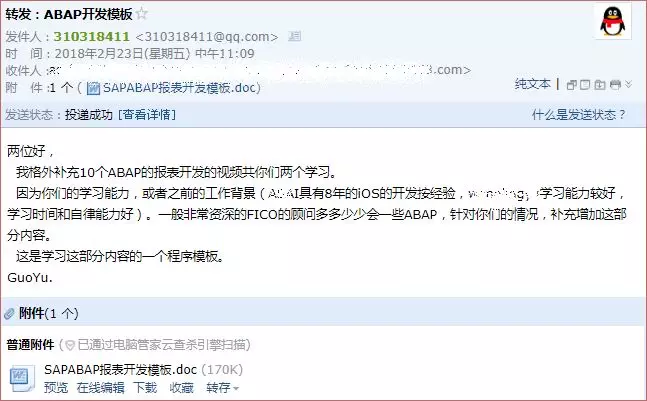Click the Word document file icon

click(20, 378)
